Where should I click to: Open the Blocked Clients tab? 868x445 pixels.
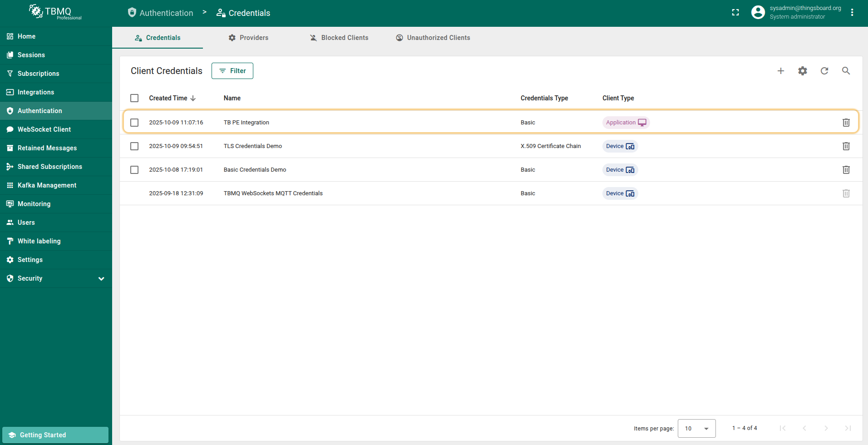tap(339, 38)
